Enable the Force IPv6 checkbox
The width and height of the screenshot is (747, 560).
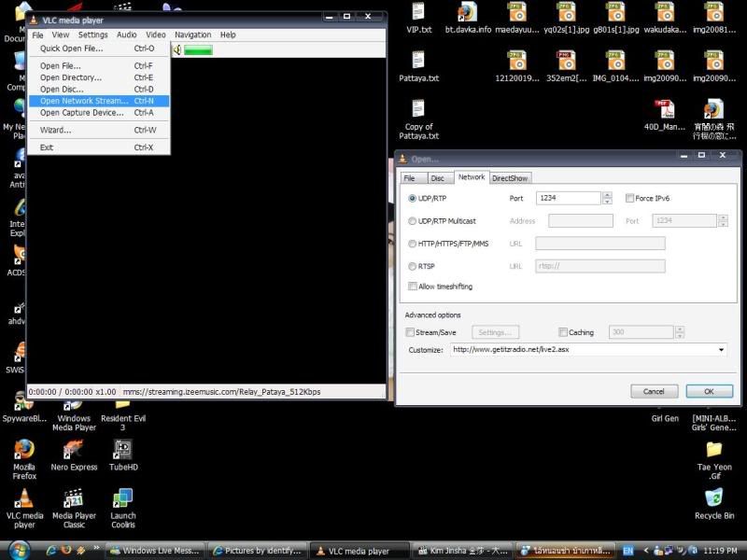(629, 198)
